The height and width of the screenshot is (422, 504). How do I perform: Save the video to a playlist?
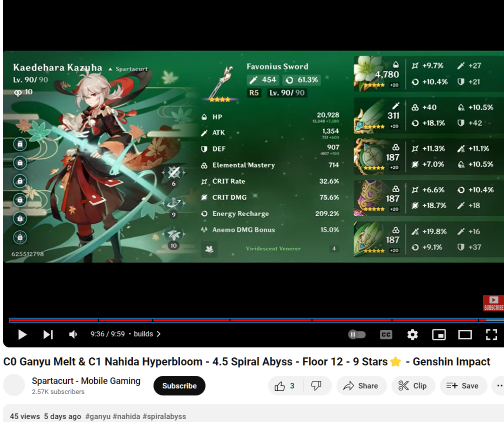(463, 385)
